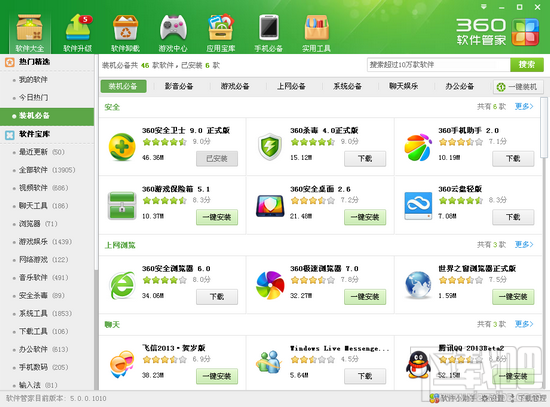Click the 360杀毒 shield icon

coord(270,147)
